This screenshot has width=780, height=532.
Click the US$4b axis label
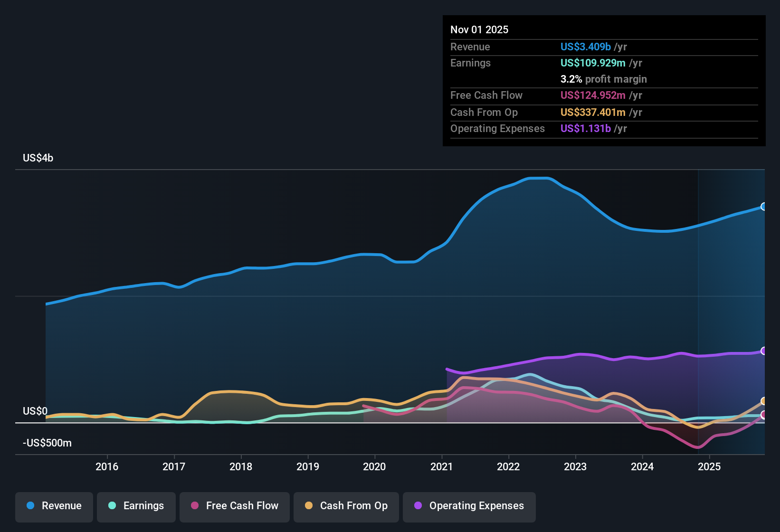[37, 158]
